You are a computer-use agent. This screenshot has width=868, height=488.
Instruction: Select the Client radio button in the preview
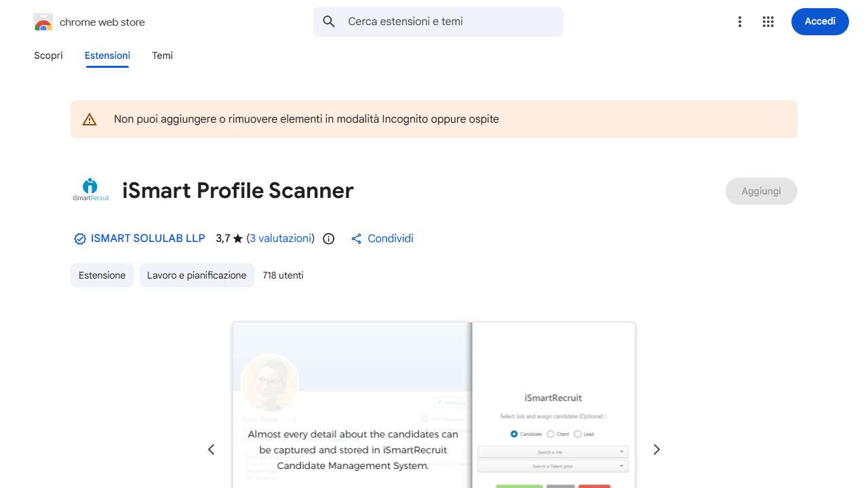(x=550, y=434)
